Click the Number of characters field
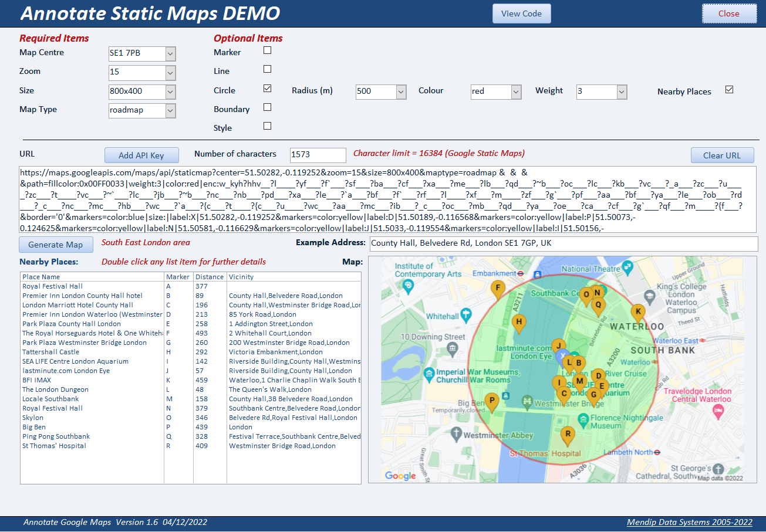This screenshot has width=766, height=532. [318, 155]
